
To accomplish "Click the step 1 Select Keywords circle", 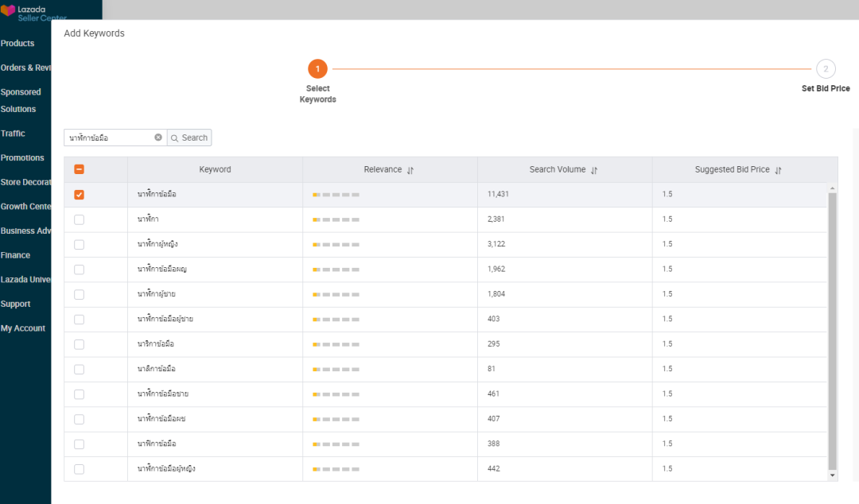I will tap(317, 69).
